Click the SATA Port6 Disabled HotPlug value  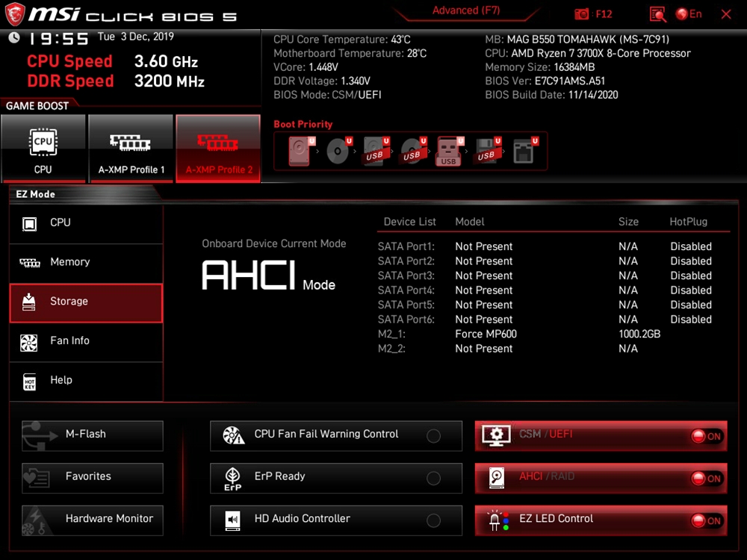(691, 320)
